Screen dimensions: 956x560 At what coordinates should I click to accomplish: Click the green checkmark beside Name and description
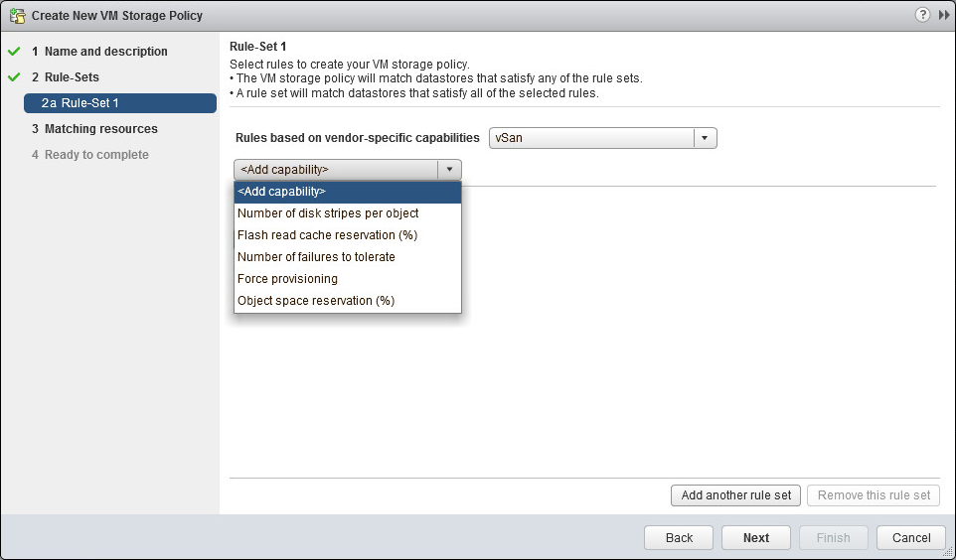click(x=14, y=52)
